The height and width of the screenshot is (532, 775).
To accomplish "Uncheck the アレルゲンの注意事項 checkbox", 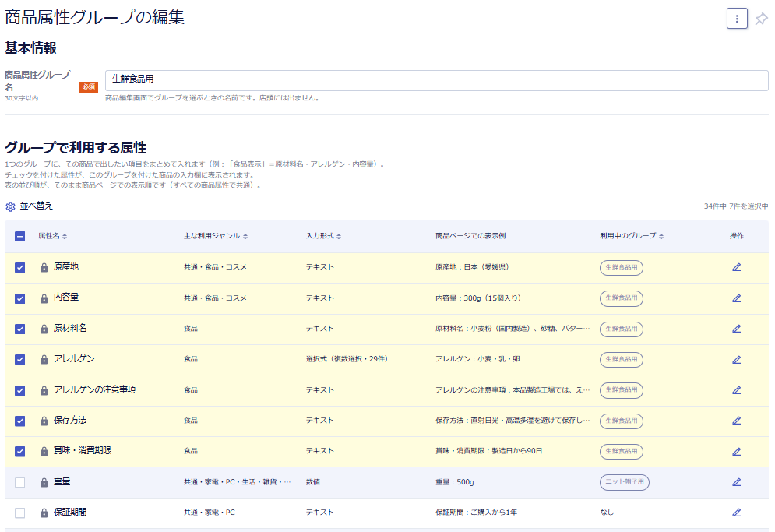I will (x=19, y=390).
